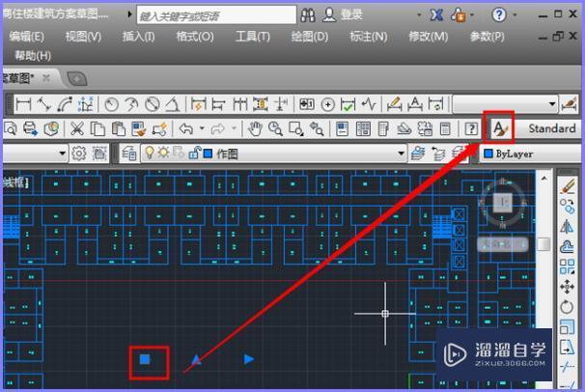The image size is (585, 392).
Task: Open the 修改(M) menu
Action: click(x=429, y=37)
